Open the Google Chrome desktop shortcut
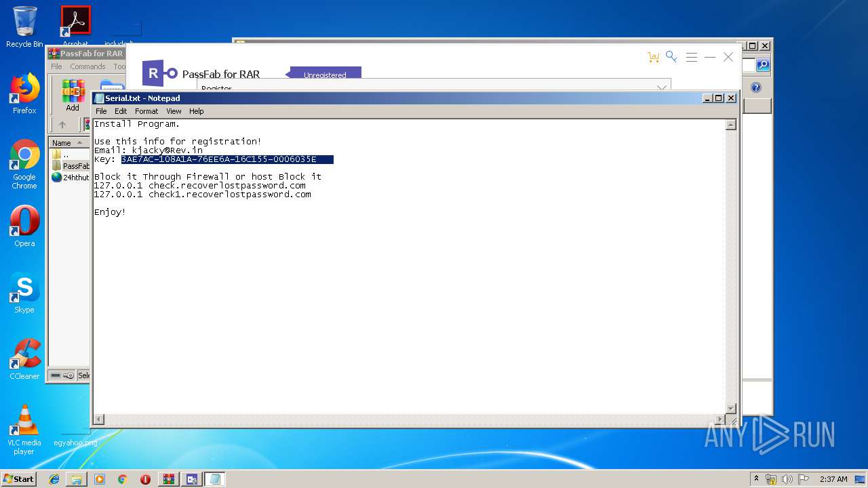868x488 pixels. 24,164
